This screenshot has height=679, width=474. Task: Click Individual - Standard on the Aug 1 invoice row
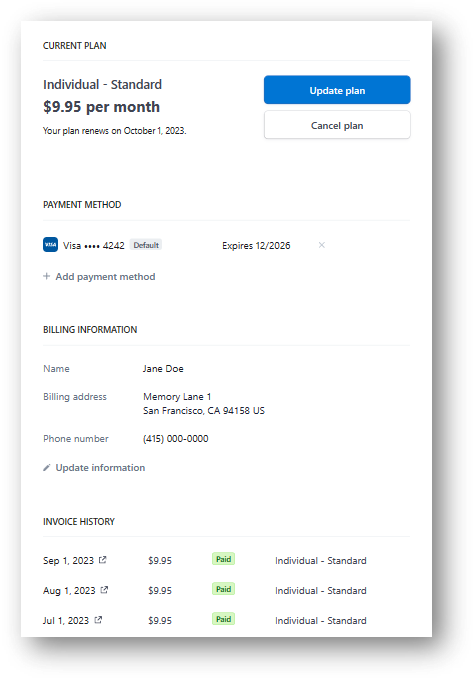tap(321, 591)
